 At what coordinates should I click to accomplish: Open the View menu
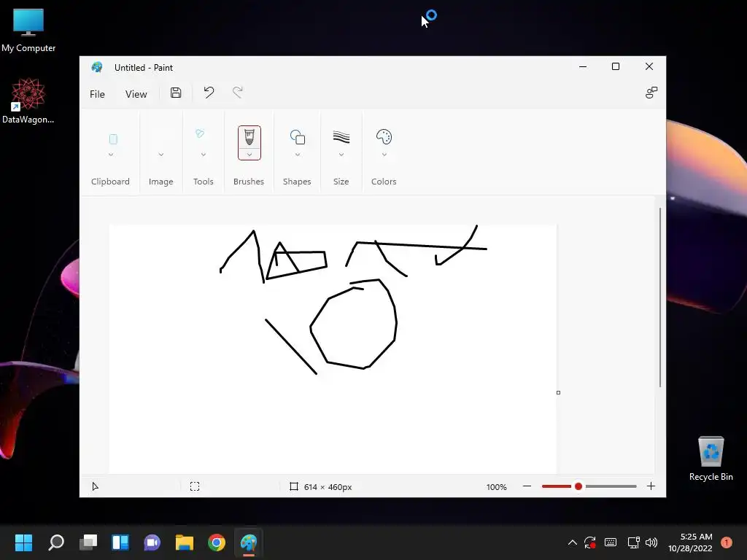point(136,94)
